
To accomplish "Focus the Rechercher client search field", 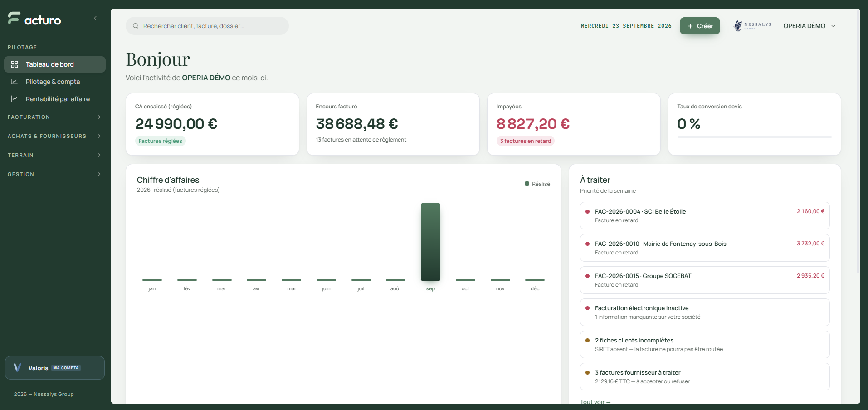I will [x=207, y=26].
